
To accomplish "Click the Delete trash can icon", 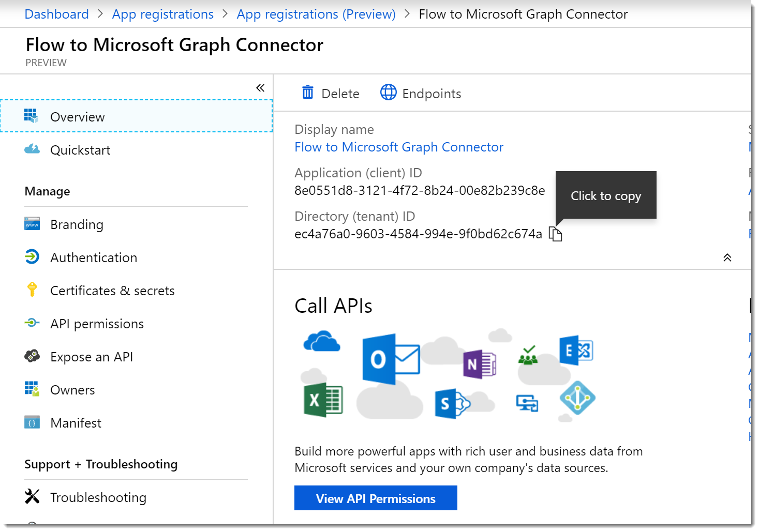I will 308,93.
